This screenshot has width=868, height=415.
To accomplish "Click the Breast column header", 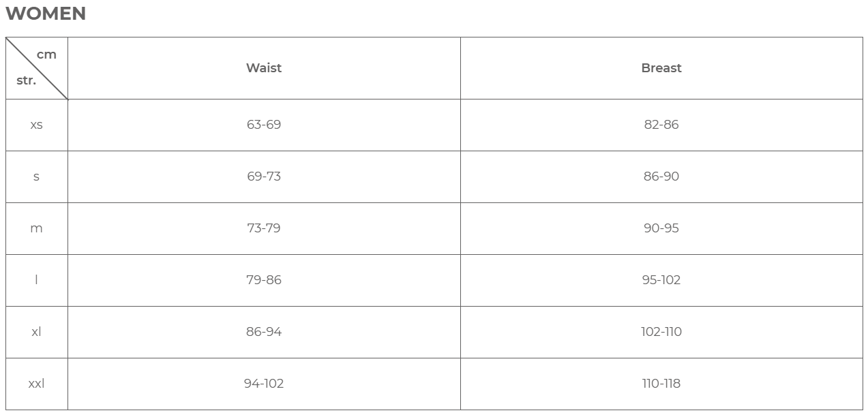I will click(x=661, y=68).
